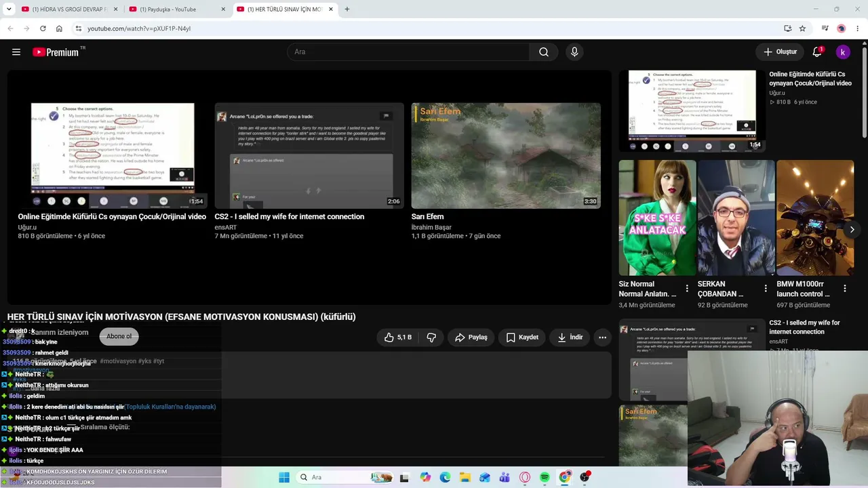Open Chrome three-dot settings menu

click(x=858, y=28)
